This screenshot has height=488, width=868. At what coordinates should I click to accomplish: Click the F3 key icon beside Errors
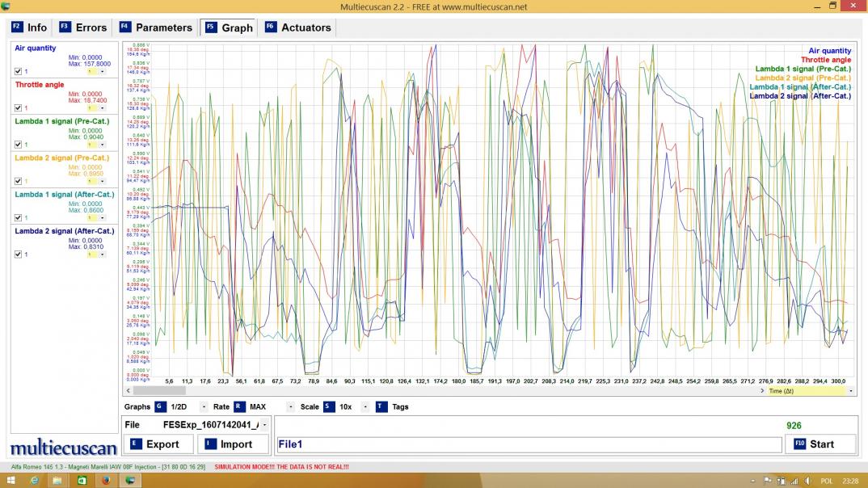click(65, 27)
